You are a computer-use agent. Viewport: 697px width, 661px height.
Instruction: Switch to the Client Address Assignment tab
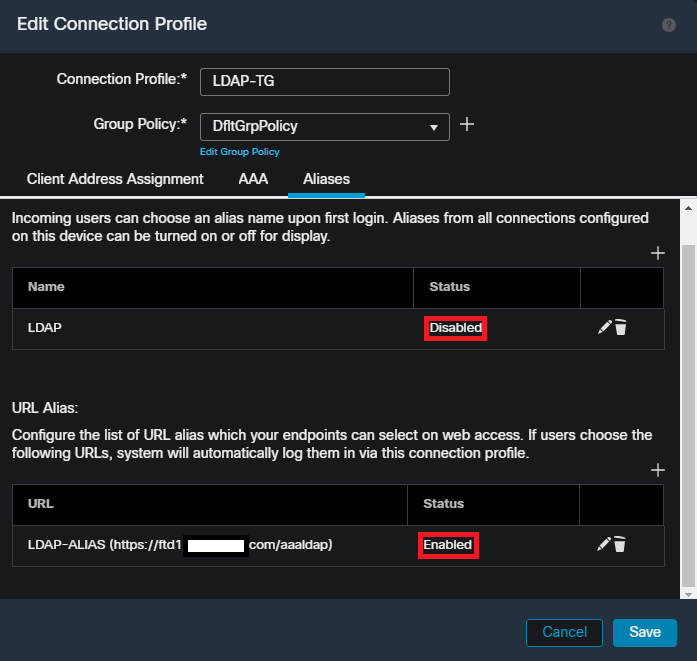115,179
